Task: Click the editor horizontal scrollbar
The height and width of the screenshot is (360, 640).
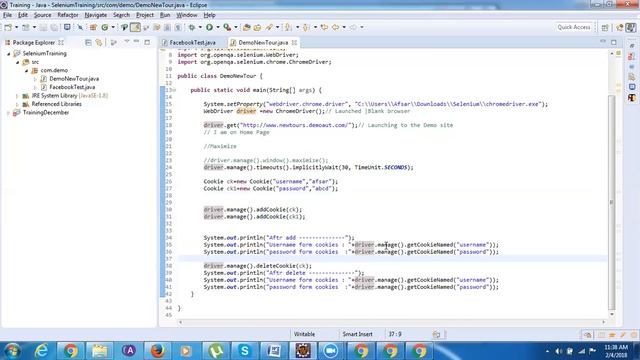Action: pos(391,322)
